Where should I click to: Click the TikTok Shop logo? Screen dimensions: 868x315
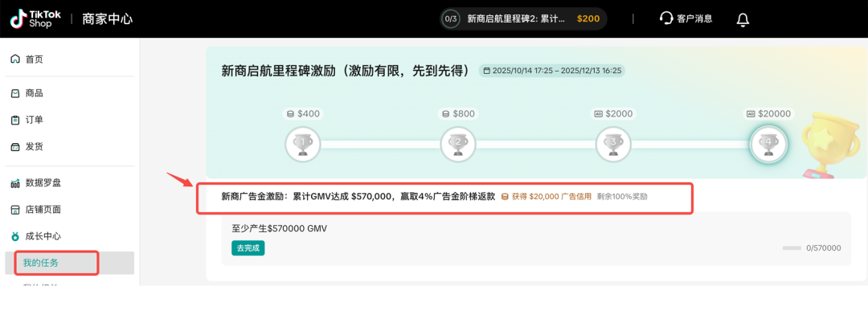tap(36, 18)
